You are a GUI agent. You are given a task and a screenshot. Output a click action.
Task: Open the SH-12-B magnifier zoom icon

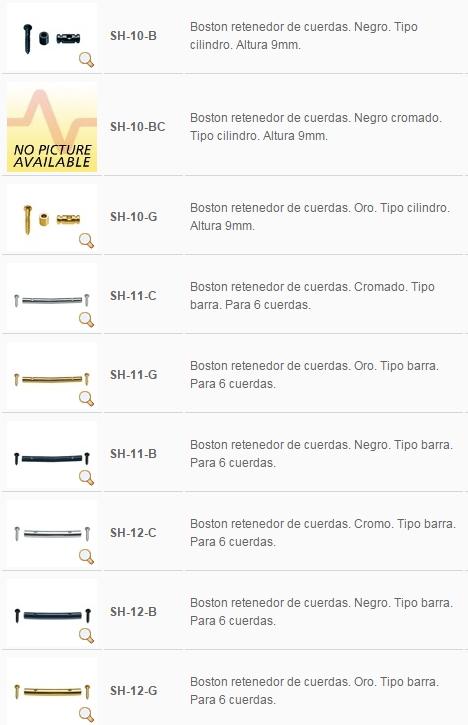(x=86, y=636)
